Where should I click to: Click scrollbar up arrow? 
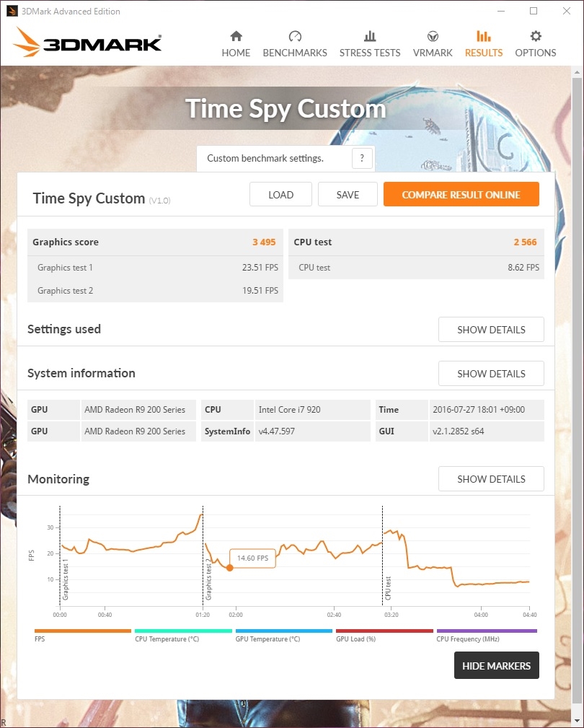577,72
